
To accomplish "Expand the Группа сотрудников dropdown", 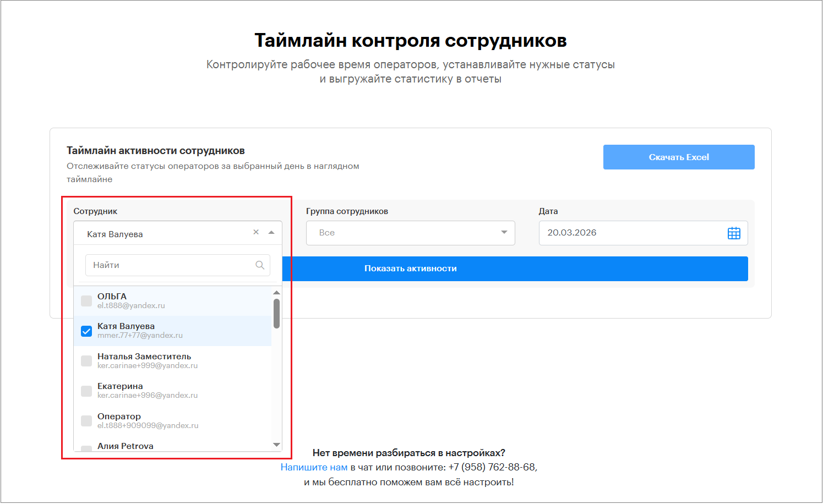I will [504, 233].
